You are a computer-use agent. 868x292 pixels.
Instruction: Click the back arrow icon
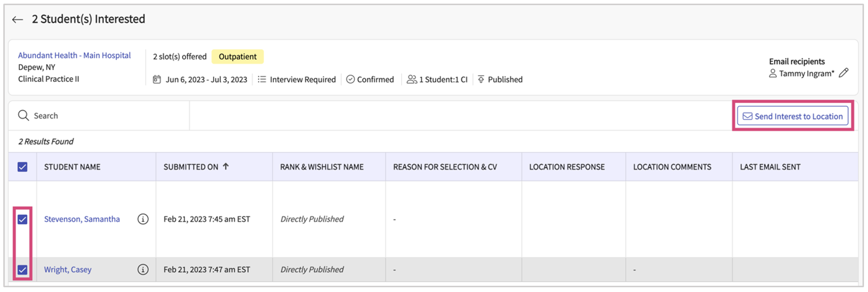pyautogui.click(x=17, y=19)
